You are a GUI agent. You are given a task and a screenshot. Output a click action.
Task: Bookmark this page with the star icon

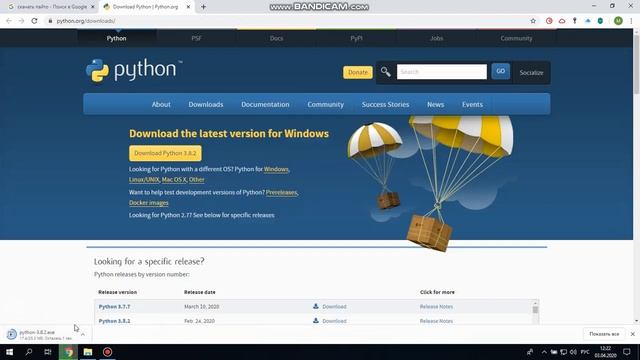[533, 21]
